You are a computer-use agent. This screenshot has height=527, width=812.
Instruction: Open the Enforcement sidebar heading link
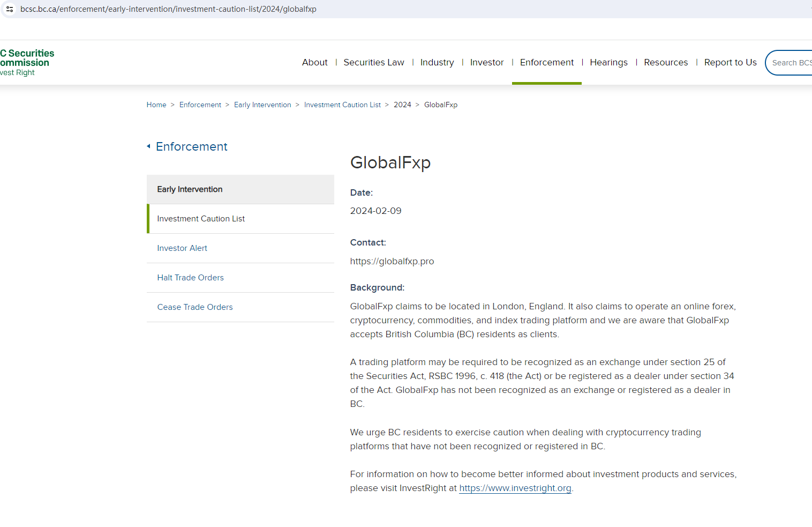point(192,146)
